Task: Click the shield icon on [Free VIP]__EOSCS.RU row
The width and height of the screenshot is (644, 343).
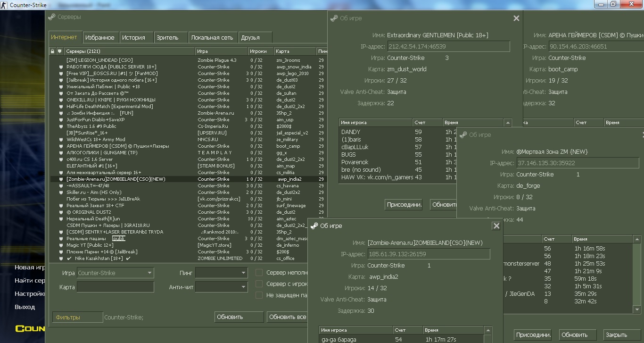Action: pos(61,74)
